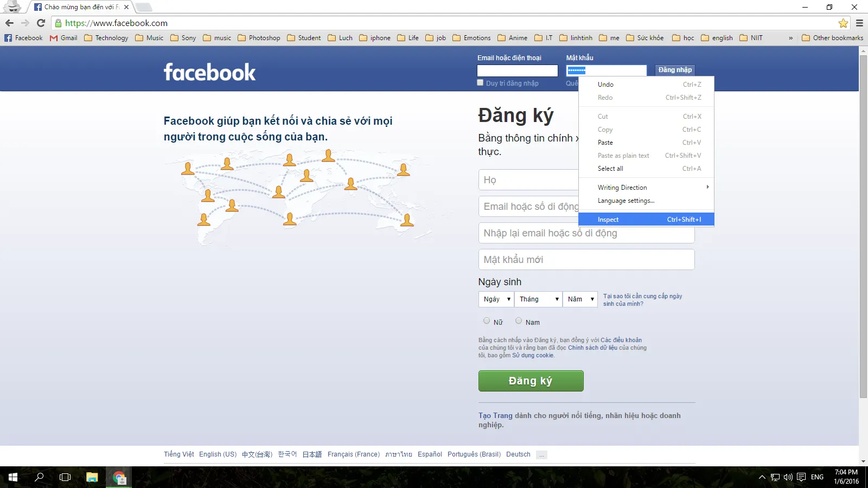Reload the page with refresh icon
This screenshot has height=488, width=868.
click(41, 23)
